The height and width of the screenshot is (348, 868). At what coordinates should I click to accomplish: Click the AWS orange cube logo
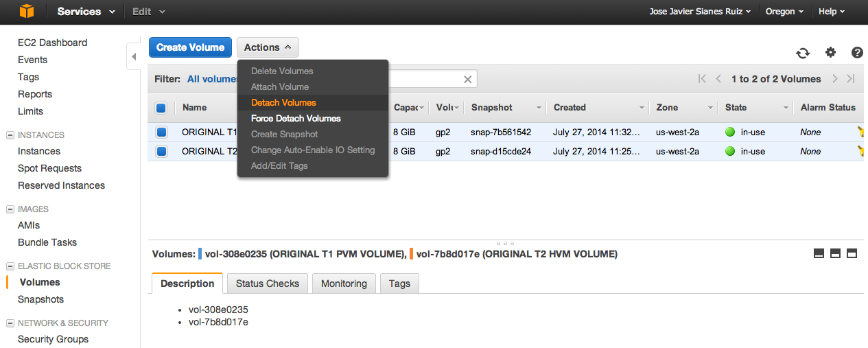coord(26,11)
